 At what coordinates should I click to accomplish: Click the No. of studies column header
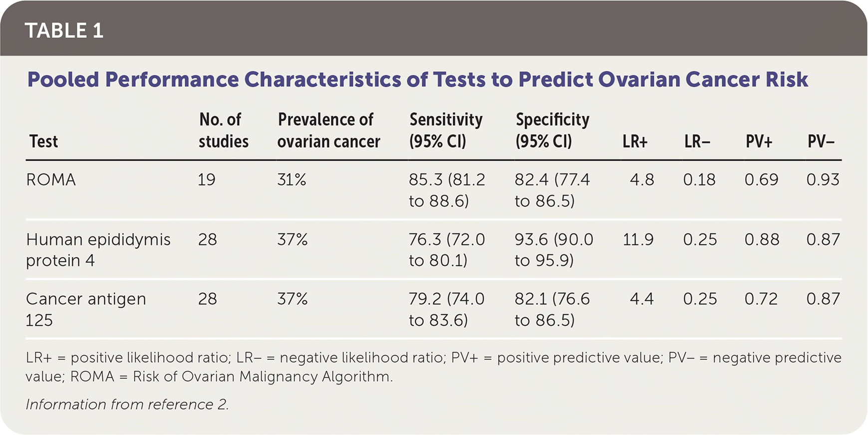(x=223, y=131)
